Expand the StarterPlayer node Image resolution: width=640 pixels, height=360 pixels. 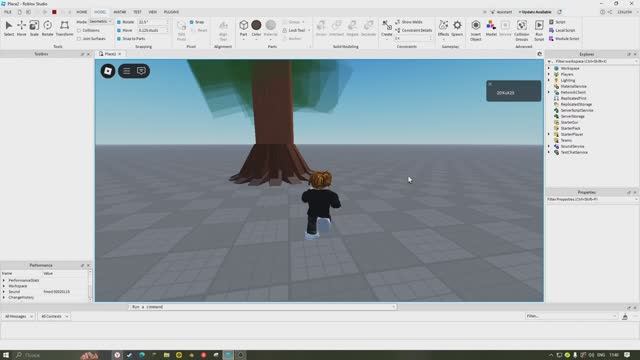pyautogui.click(x=549, y=134)
